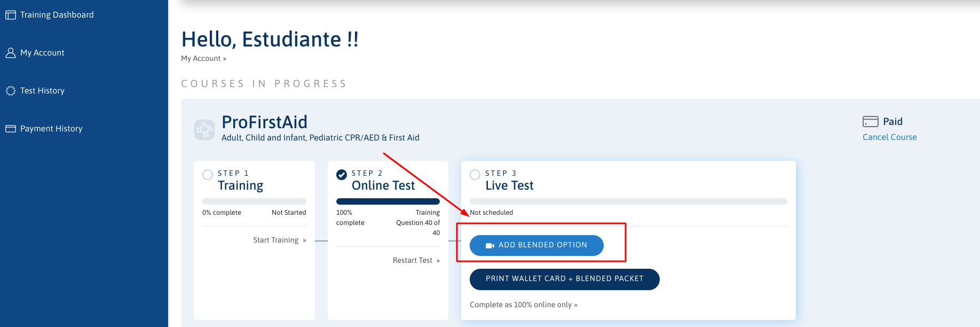Click the My Account person icon
The height and width of the screenshot is (327, 980).
pos(11,53)
